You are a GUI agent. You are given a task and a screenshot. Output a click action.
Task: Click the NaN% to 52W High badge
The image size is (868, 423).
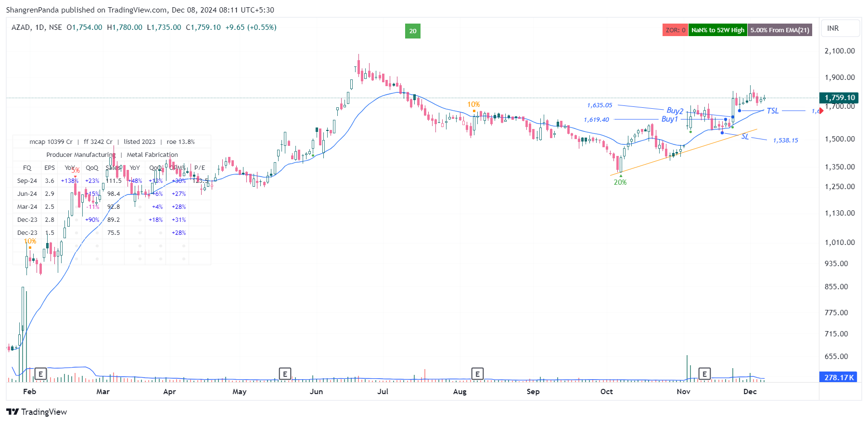[718, 30]
